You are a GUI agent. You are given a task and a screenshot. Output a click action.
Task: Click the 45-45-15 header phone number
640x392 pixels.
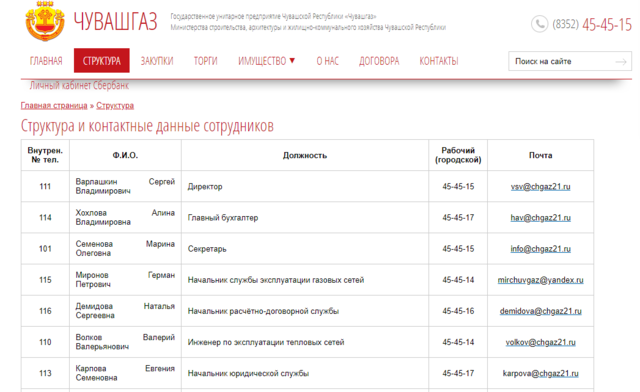coord(607,24)
